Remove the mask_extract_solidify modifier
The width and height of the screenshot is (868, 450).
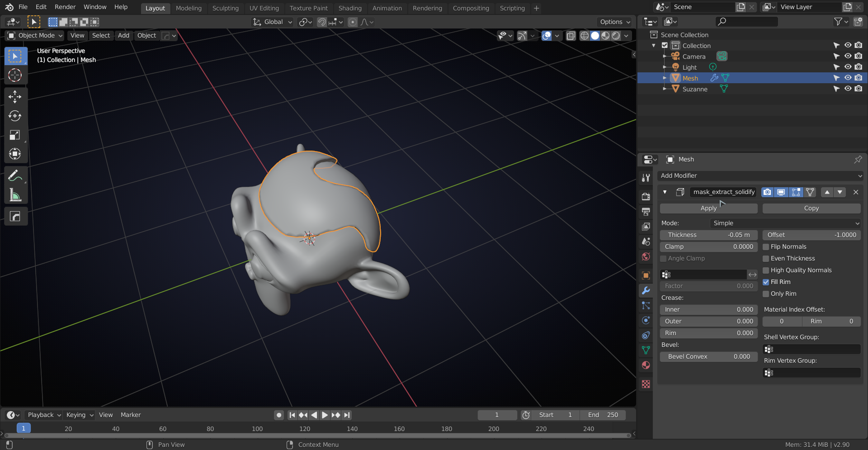[856, 192]
